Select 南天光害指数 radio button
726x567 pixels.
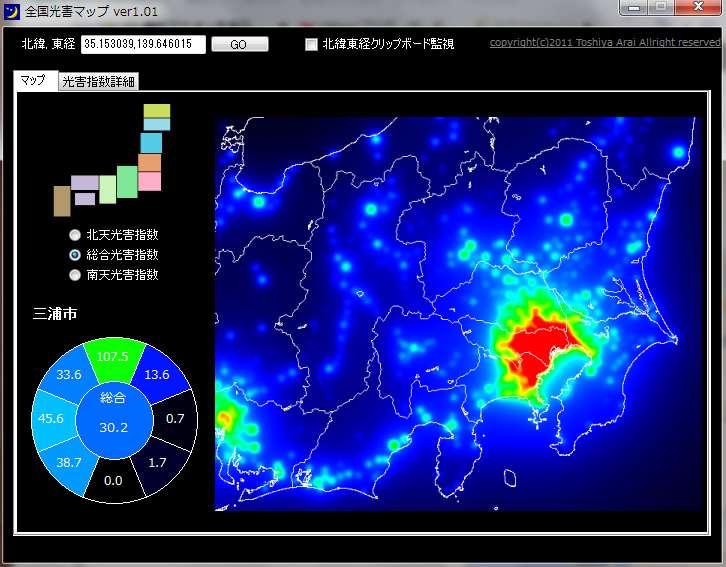pyautogui.click(x=75, y=275)
